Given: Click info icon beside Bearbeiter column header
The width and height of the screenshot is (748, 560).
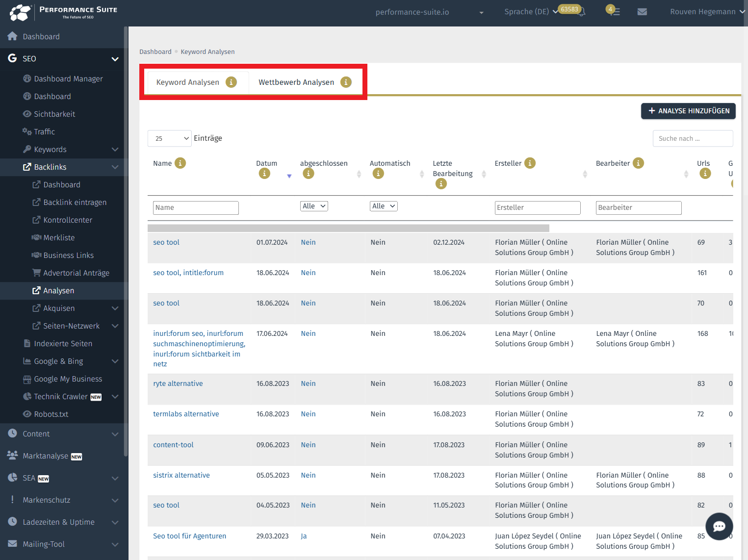Looking at the screenshot, I should [x=638, y=163].
